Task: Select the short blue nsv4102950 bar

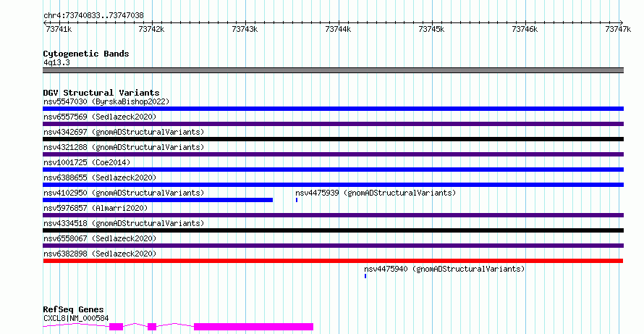Action: click(x=158, y=200)
